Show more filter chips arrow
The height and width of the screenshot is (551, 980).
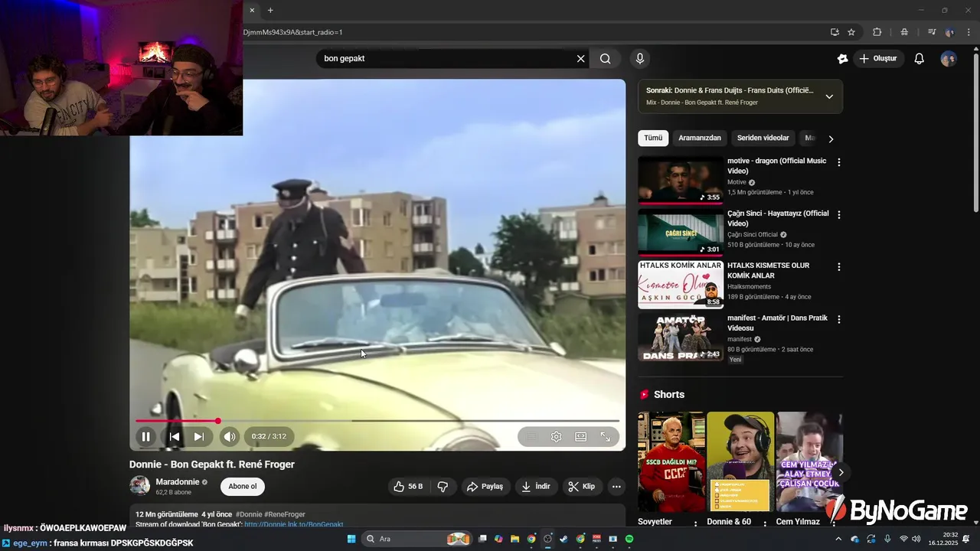click(831, 139)
